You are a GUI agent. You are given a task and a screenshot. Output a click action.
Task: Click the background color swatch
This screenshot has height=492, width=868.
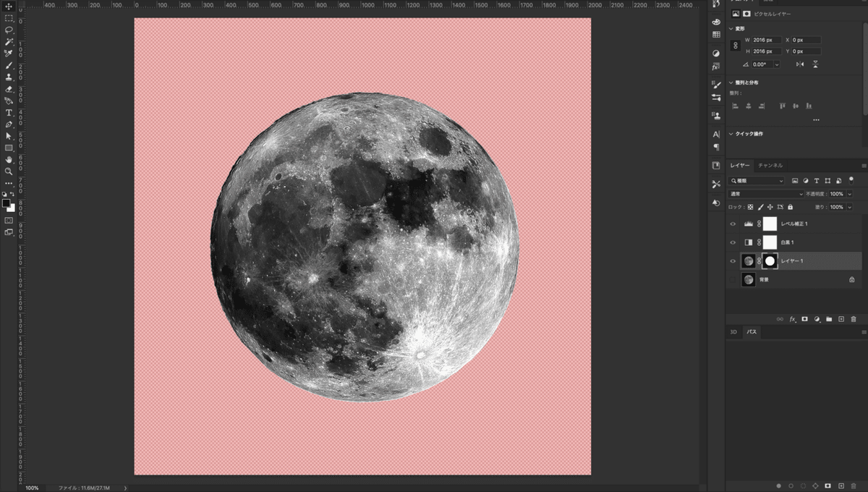click(12, 209)
